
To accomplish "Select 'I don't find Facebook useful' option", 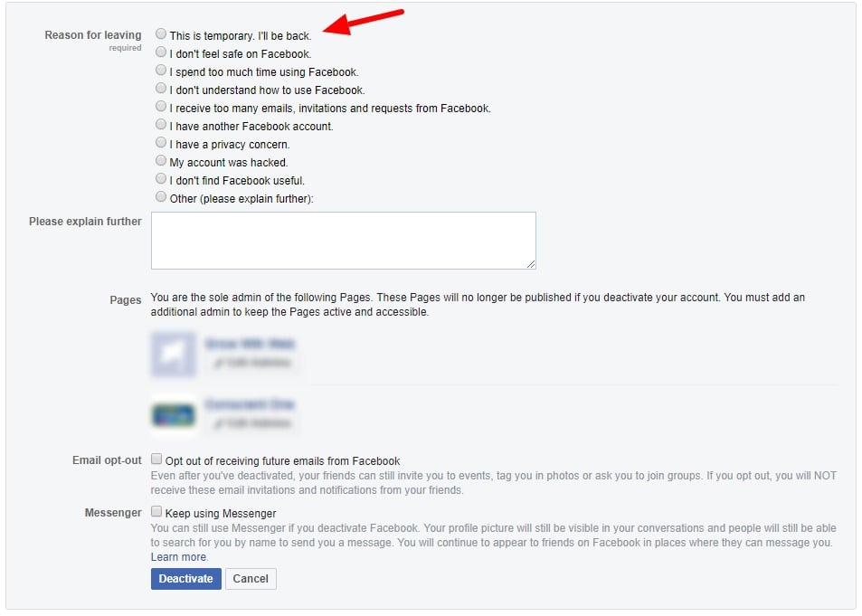I will pos(160,179).
